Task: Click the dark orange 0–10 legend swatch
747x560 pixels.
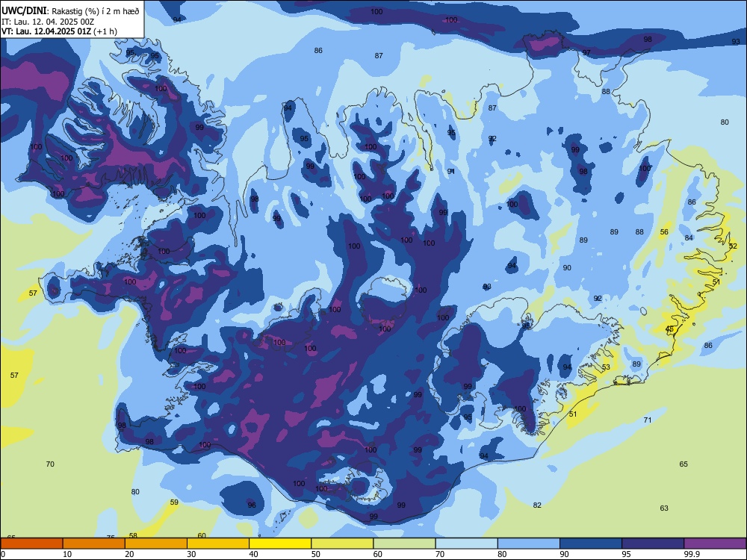Action: [x=31, y=544]
